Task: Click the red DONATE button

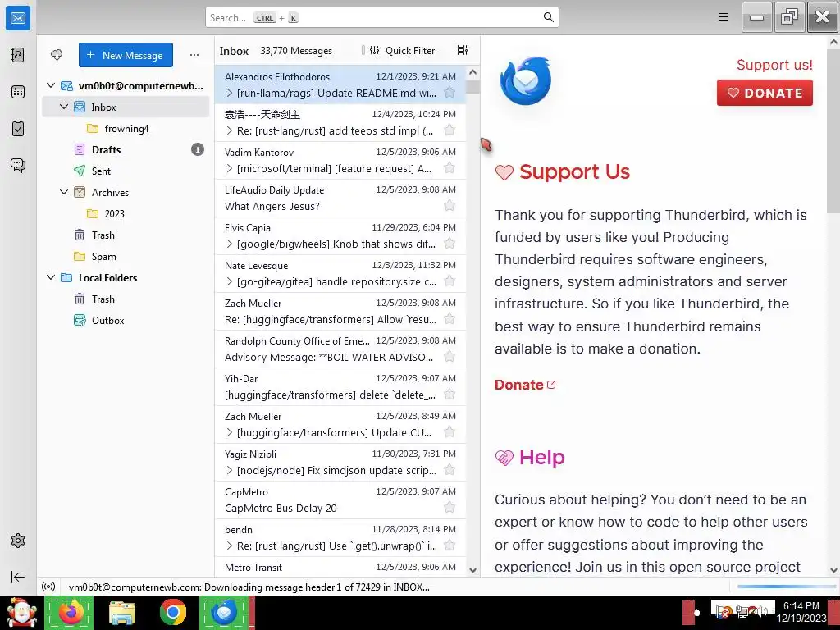Action: tap(765, 93)
